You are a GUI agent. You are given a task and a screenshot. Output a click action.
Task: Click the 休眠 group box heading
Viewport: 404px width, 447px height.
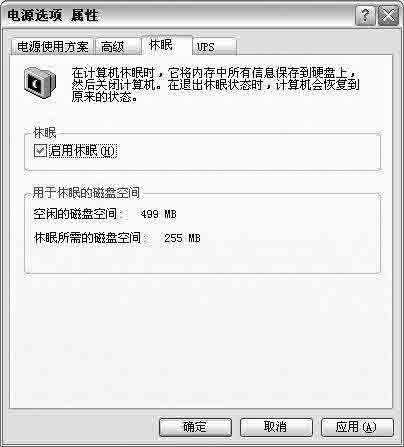coord(44,133)
